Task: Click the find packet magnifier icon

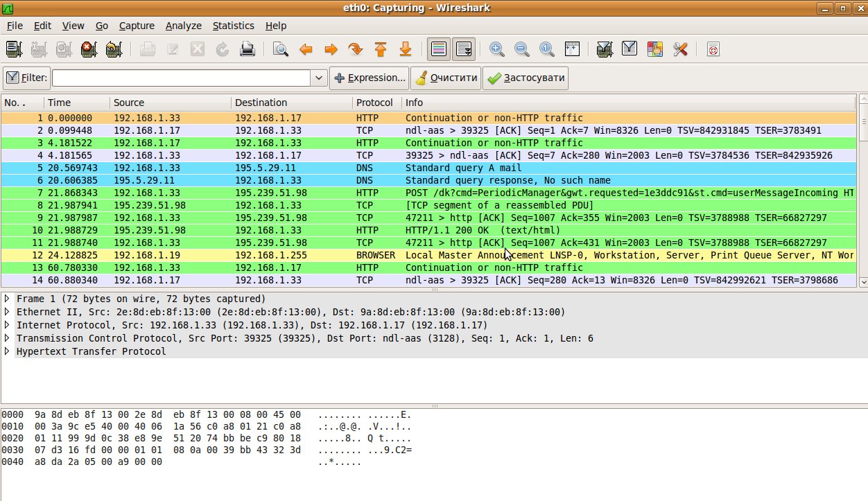Action: [x=281, y=49]
